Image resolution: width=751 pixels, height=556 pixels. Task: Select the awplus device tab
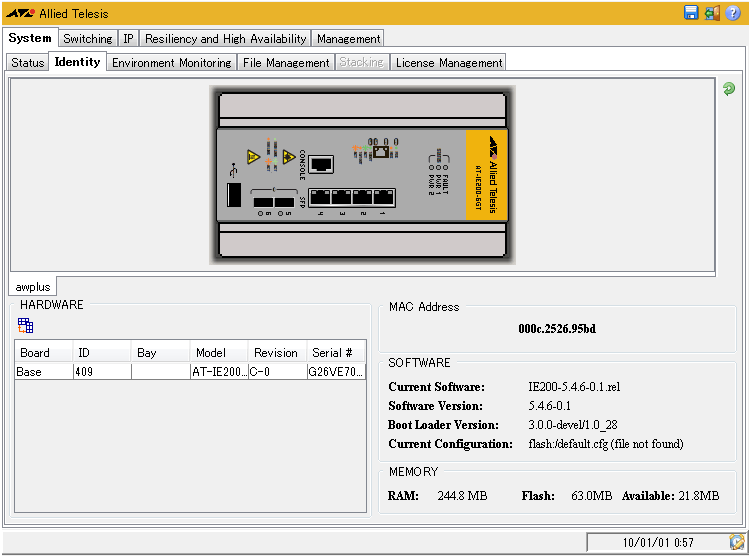pos(33,287)
